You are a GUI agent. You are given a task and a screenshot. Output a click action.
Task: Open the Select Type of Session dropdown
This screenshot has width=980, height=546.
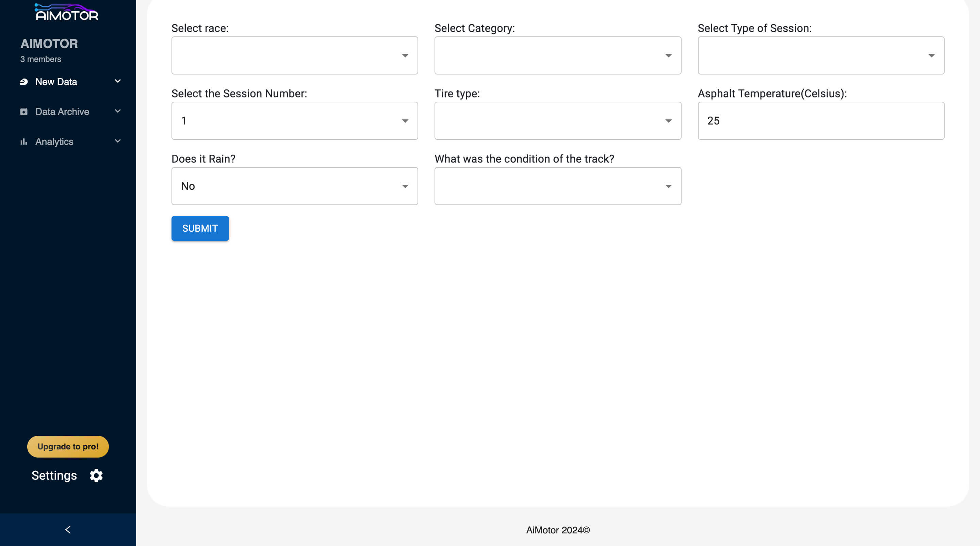click(821, 55)
